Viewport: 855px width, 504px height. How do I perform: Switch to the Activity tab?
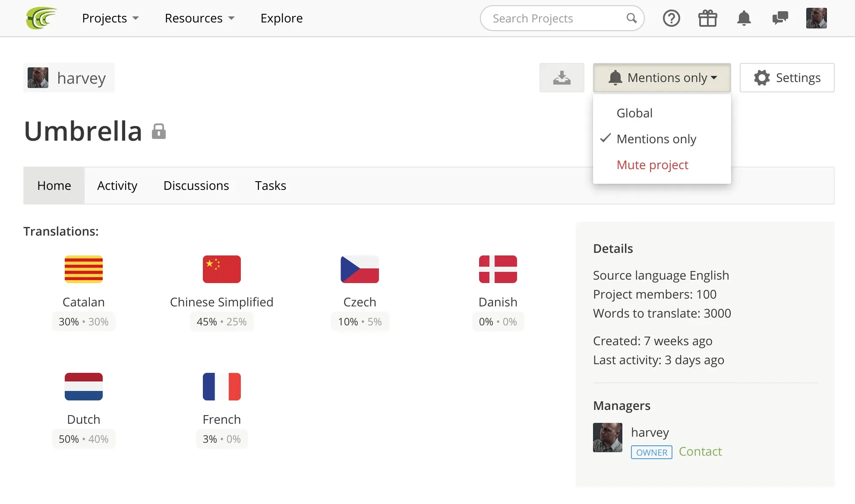pos(117,186)
